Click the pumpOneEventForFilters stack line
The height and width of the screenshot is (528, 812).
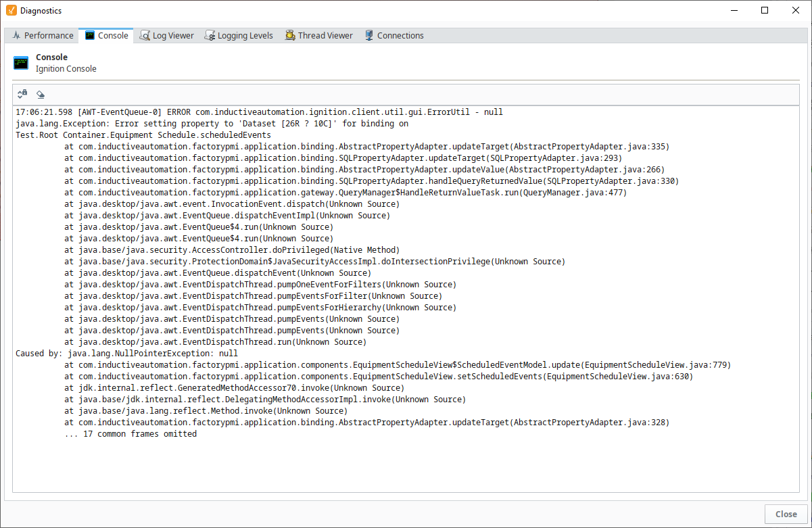point(260,285)
